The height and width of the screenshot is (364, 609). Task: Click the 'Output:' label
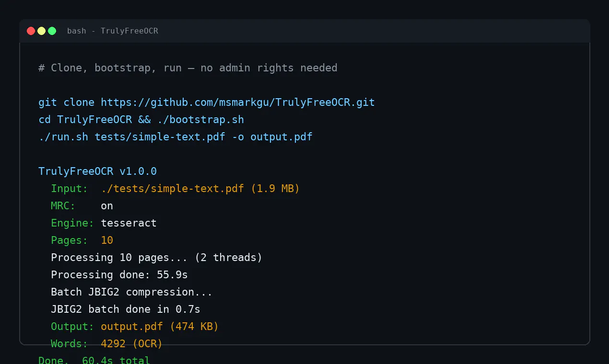pos(72,327)
